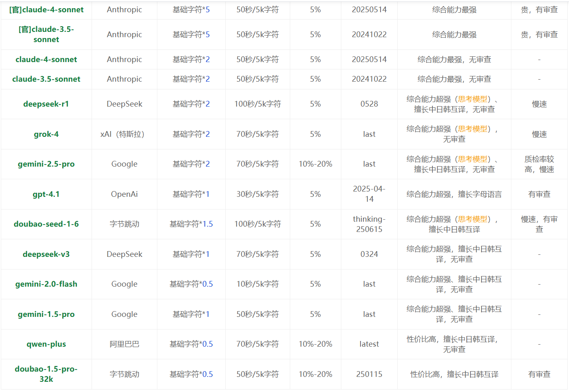The width and height of the screenshot is (569, 392).
Task: Click DeepSeek vendor in the deepseek-v3 row
Action: point(124,254)
